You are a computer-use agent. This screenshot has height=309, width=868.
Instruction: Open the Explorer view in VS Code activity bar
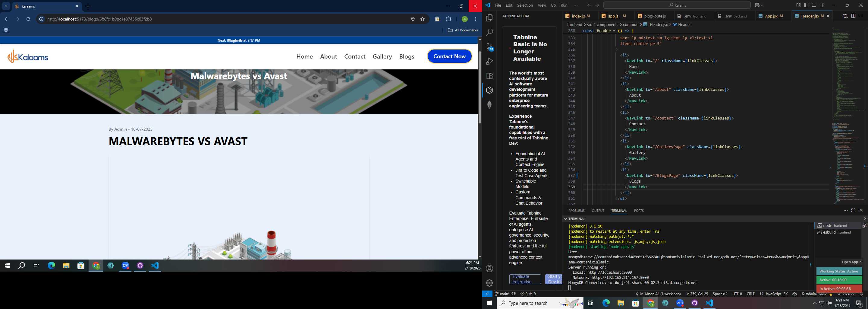(x=489, y=18)
